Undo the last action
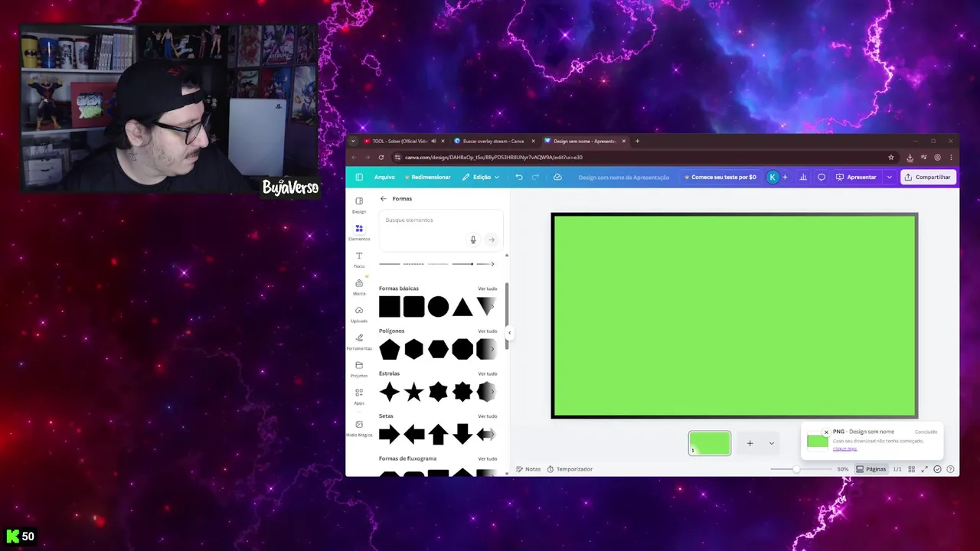Screen dimensions: 980x551 519,177
